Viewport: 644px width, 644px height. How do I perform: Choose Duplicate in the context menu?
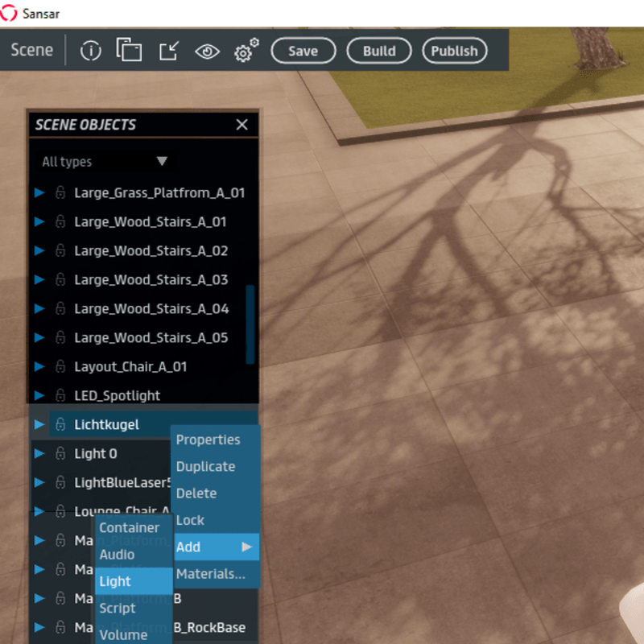coord(206,467)
